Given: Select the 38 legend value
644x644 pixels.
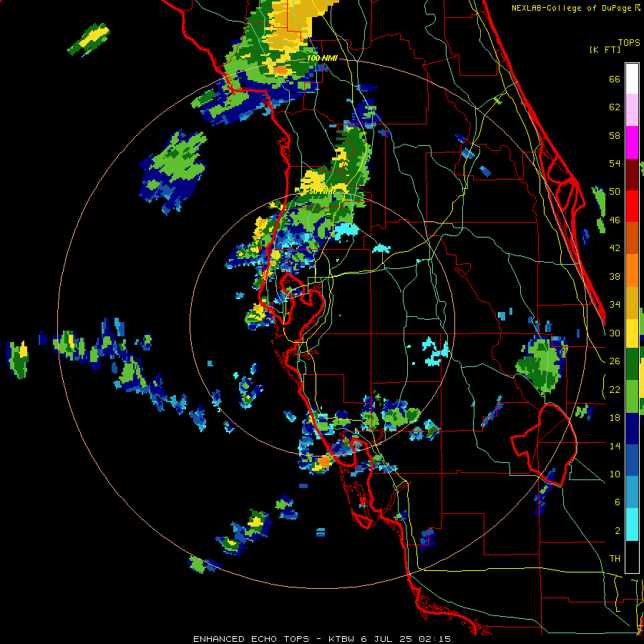Looking at the screenshot, I should 615,276.
